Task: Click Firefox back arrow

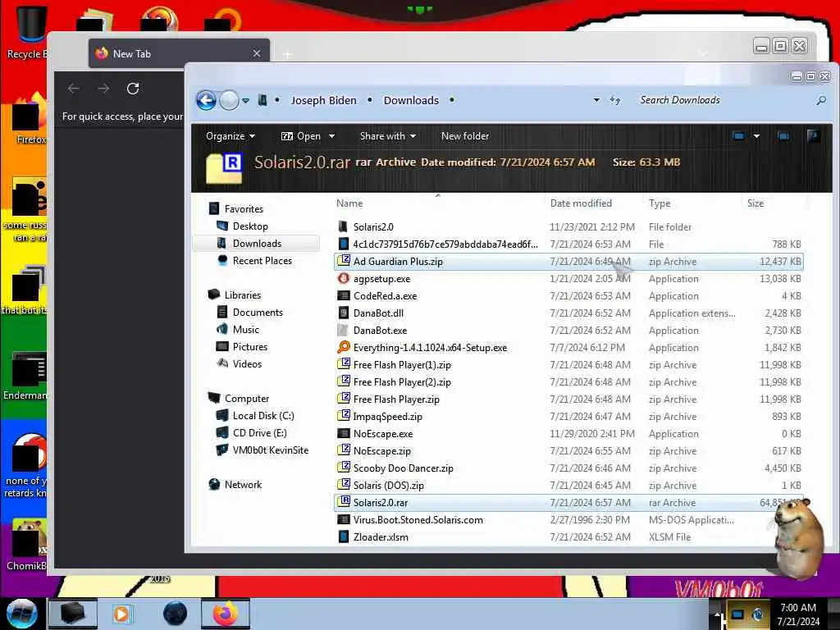Action: 74,89
